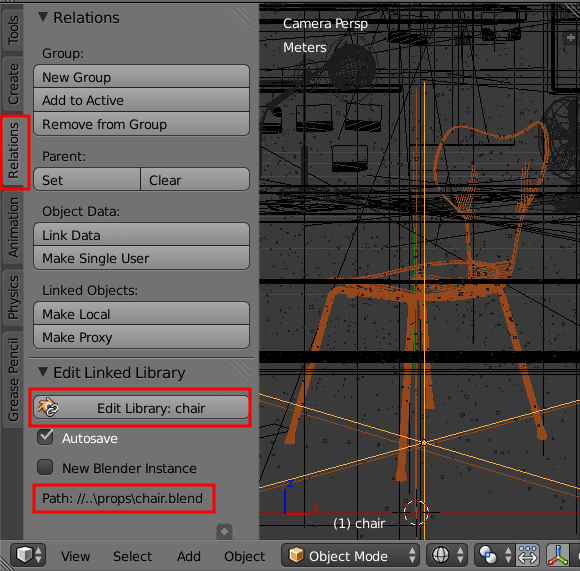580x571 pixels.
Task: Open the Add menu
Action: (189, 556)
